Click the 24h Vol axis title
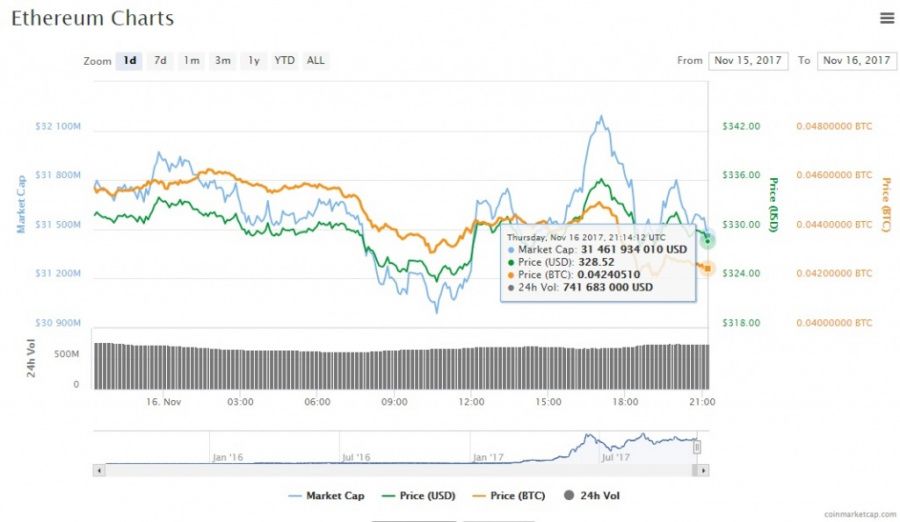 point(31,358)
